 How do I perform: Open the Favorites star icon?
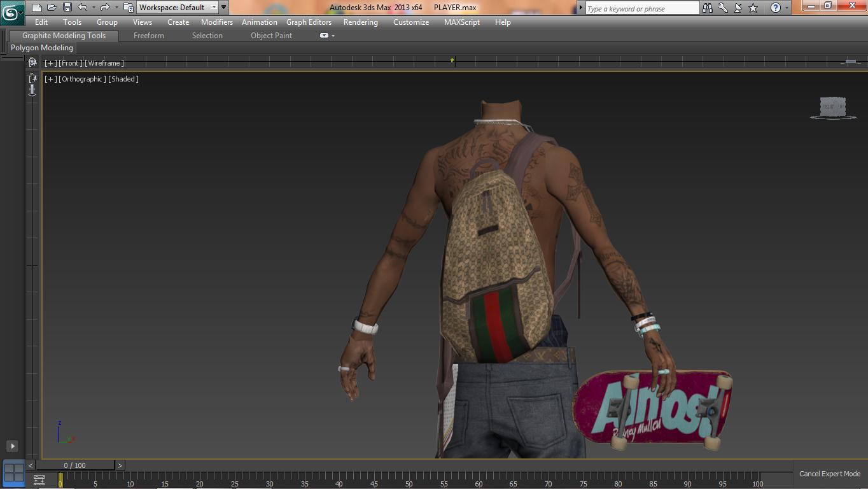753,8
